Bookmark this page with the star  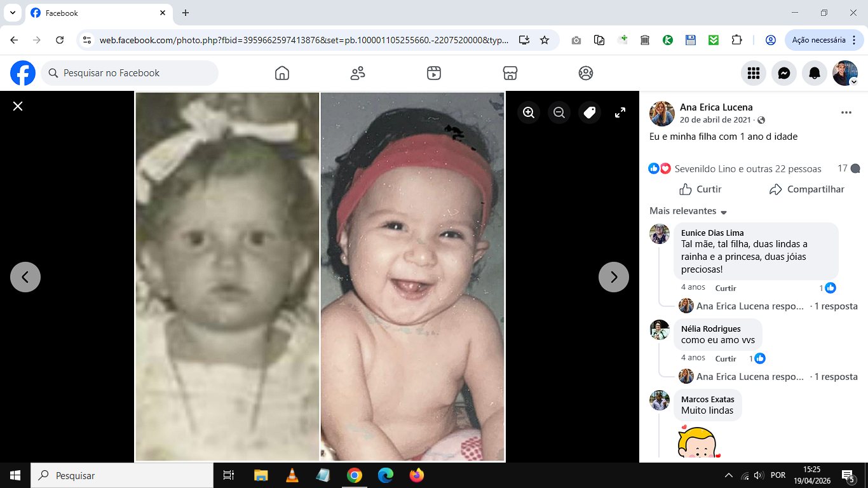[545, 40]
